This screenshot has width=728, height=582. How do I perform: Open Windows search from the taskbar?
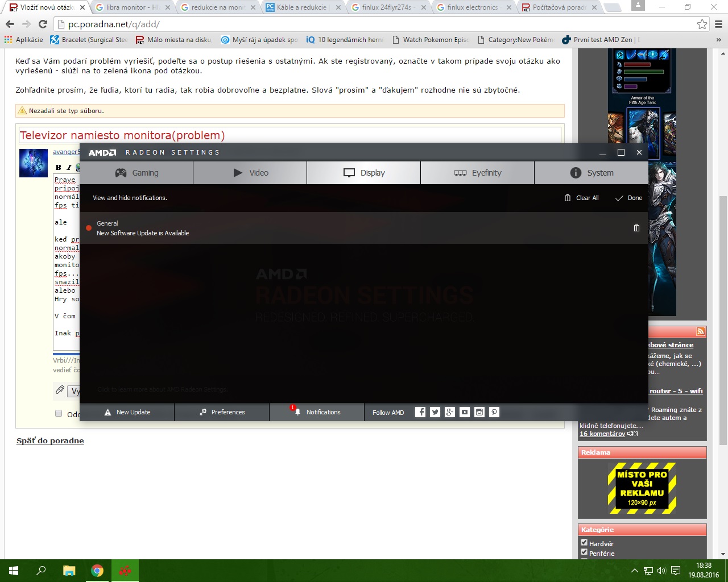[41, 571]
